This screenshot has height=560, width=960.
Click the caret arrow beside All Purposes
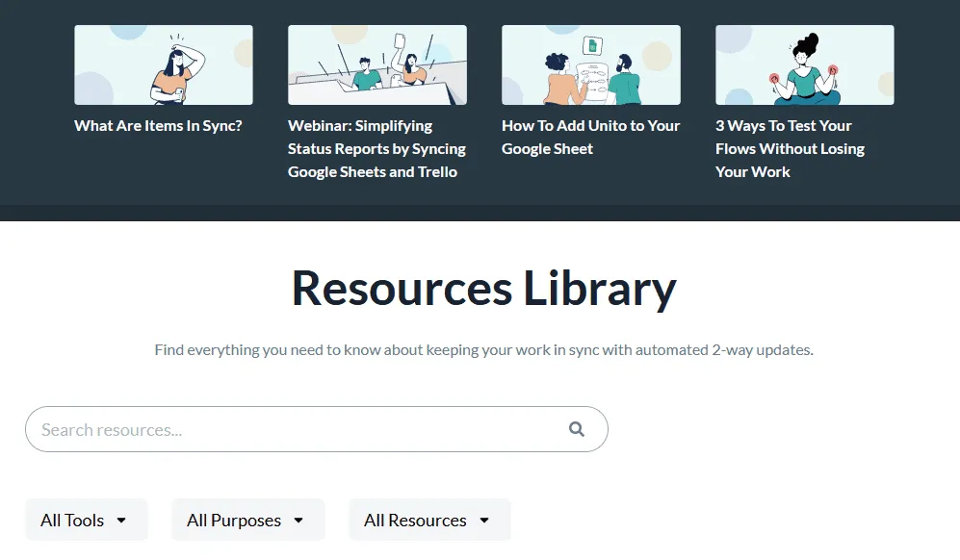298,521
